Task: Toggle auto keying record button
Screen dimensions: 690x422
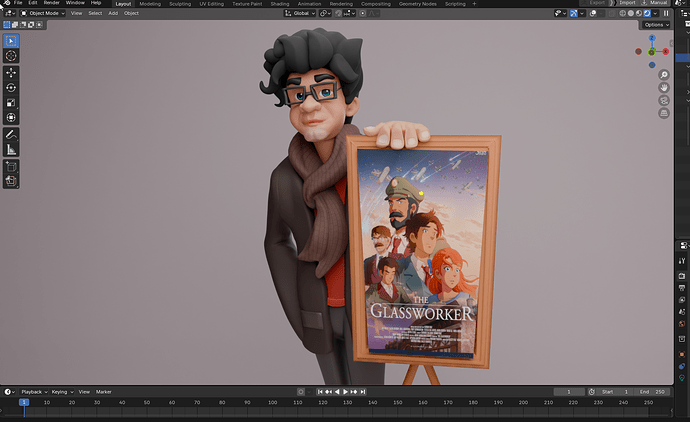Action: click(301, 392)
